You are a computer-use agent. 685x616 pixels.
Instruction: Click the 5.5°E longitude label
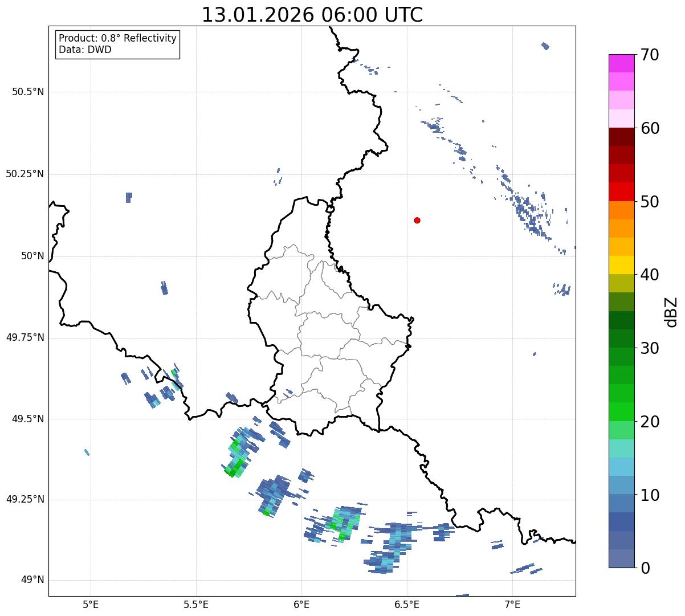tap(196, 604)
